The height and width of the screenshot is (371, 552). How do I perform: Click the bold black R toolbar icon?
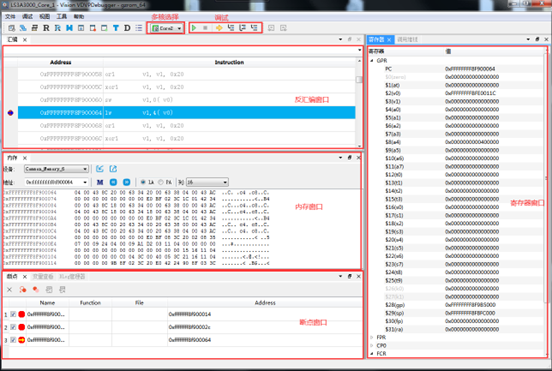46,28
